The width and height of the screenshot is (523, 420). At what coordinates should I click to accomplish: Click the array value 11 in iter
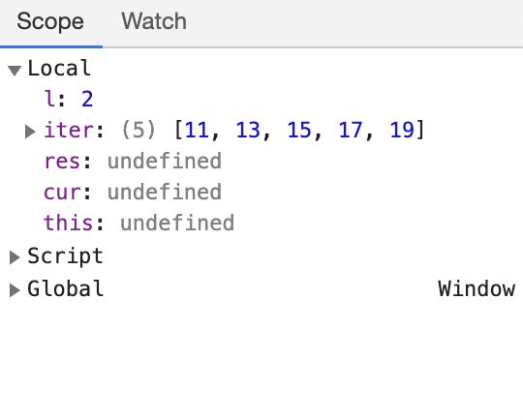(197, 130)
